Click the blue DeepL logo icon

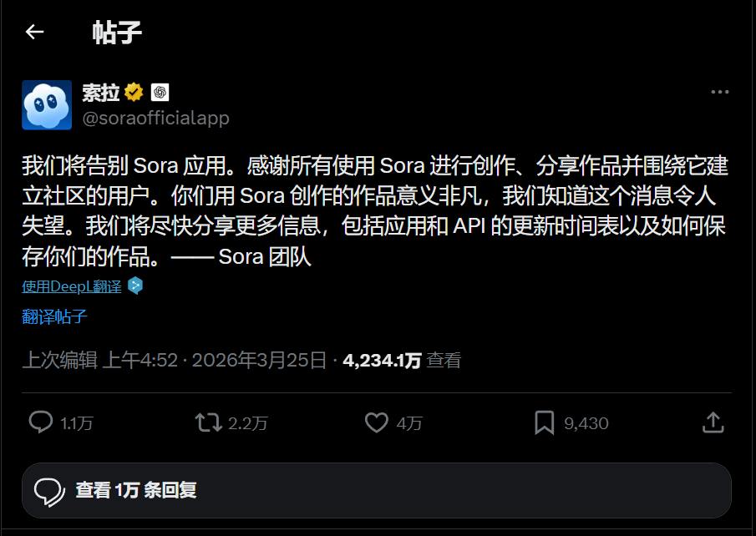coord(135,286)
